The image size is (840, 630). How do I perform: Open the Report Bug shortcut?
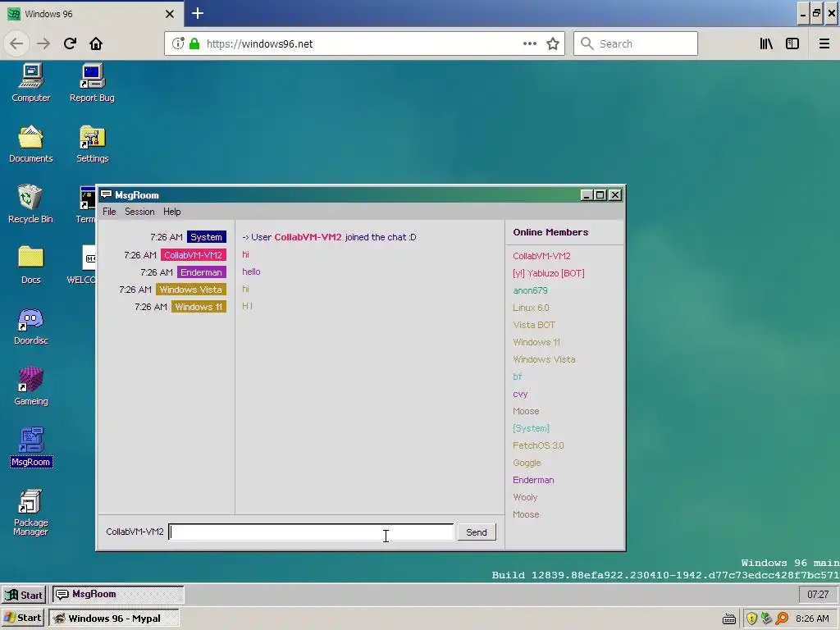92,83
